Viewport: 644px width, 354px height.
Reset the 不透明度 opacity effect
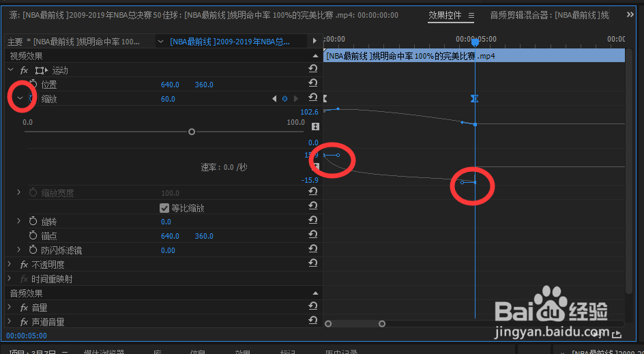click(x=313, y=263)
